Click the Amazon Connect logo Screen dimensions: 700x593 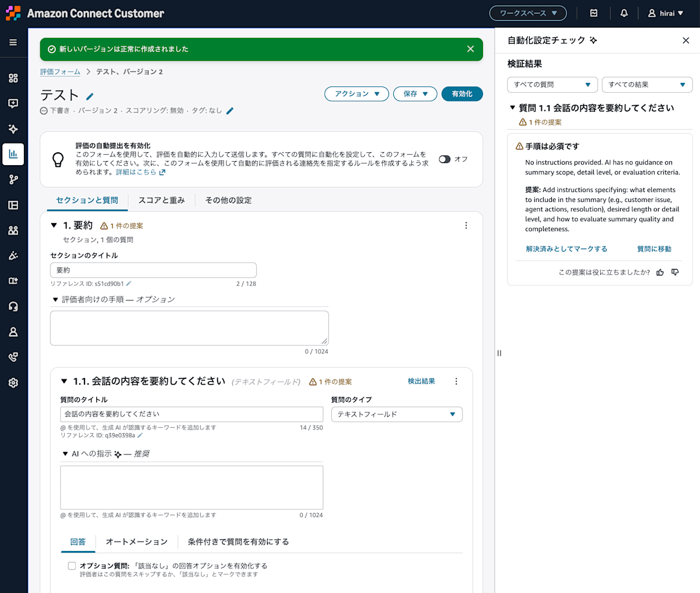point(13,13)
